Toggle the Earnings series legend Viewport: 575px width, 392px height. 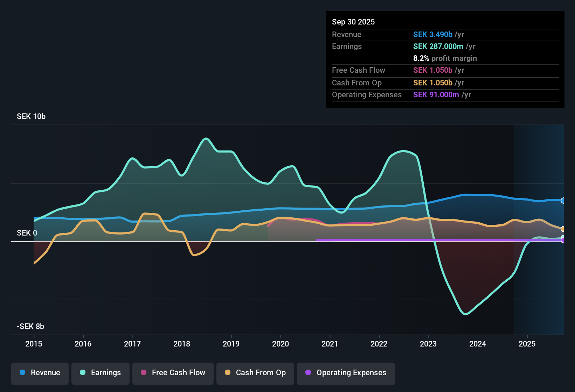(101, 373)
